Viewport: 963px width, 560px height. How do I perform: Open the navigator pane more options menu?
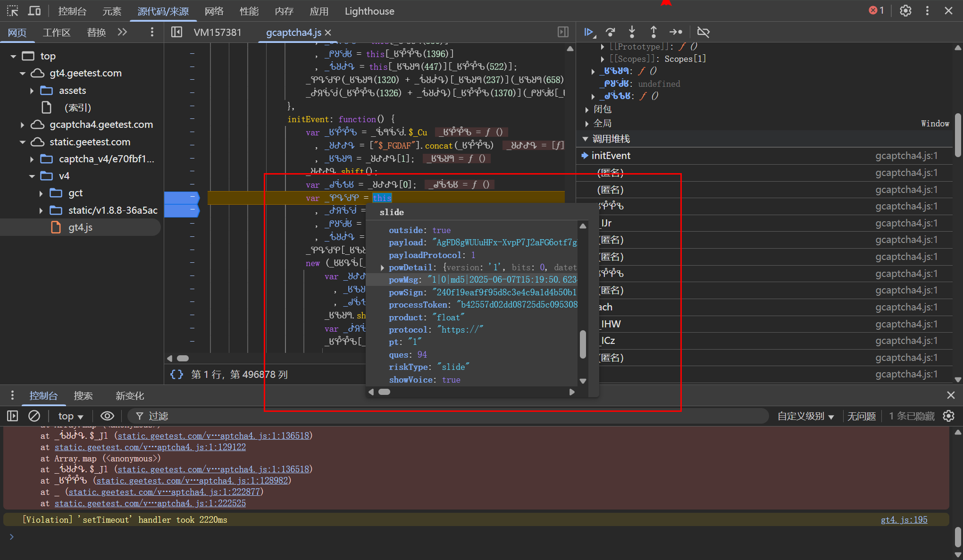pos(151,32)
